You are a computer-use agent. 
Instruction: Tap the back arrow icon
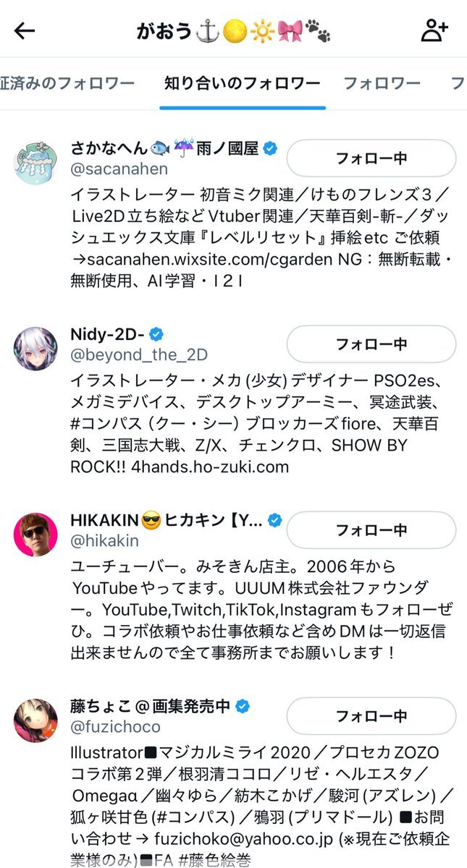click(25, 31)
